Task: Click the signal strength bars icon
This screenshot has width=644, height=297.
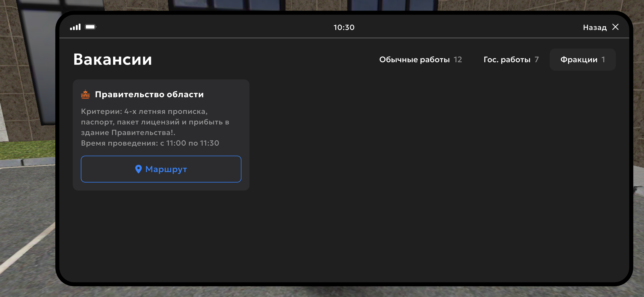Action: pyautogui.click(x=75, y=27)
